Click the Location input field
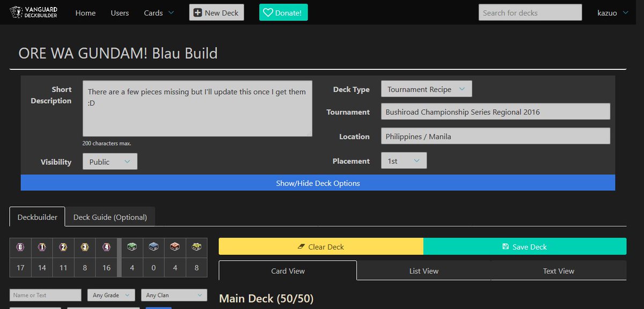Image resolution: width=644 pixels, height=309 pixels. [495, 136]
